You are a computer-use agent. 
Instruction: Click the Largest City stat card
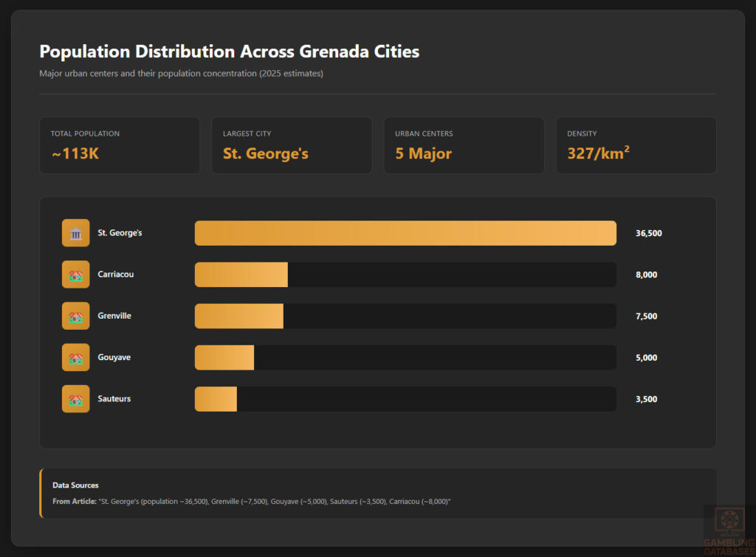pos(292,145)
